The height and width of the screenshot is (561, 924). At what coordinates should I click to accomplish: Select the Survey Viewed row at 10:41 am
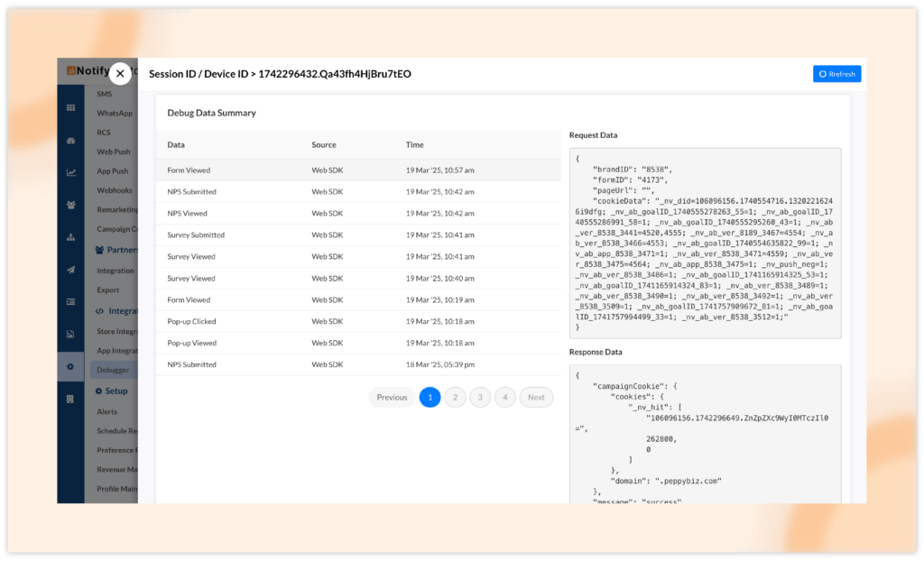coord(358,256)
